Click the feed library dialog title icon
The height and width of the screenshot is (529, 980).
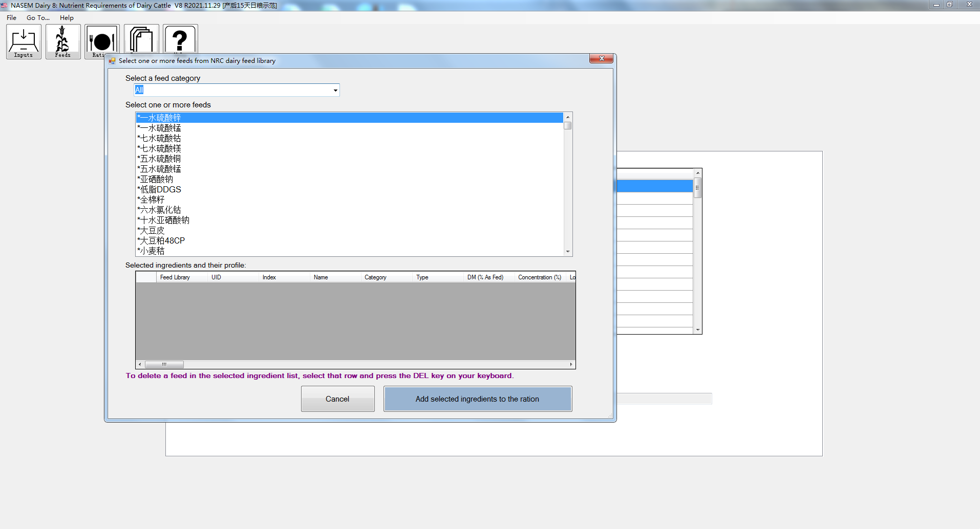coord(112,61)
